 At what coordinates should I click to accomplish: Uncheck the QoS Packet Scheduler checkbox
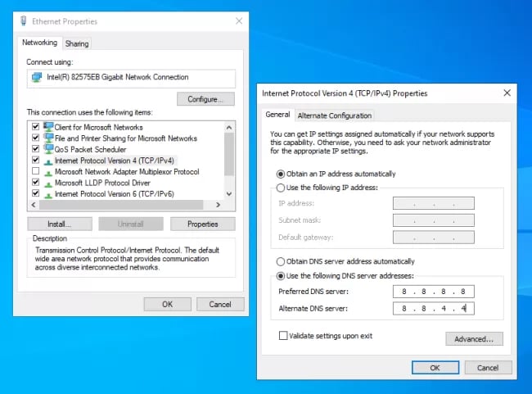pyautogui.click(x=36, y=149)
